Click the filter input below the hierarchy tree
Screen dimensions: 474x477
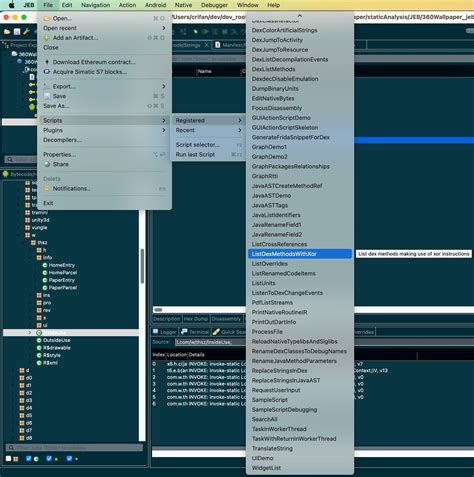point(75,448)
